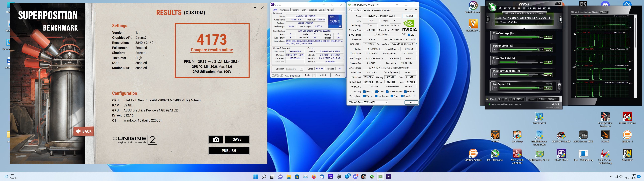
Task: Open 3DMark Vantage desktop icon
Action: click(x=473, y=155)
